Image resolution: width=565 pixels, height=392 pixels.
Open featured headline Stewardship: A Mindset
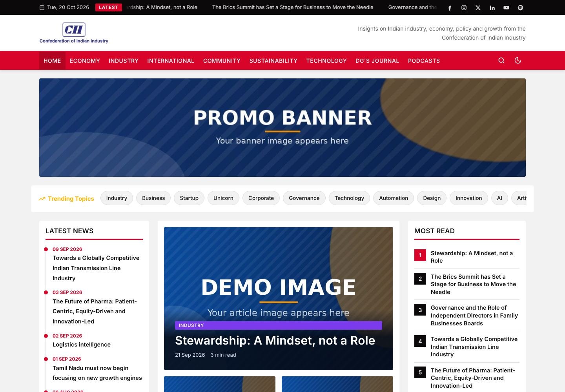275,341
